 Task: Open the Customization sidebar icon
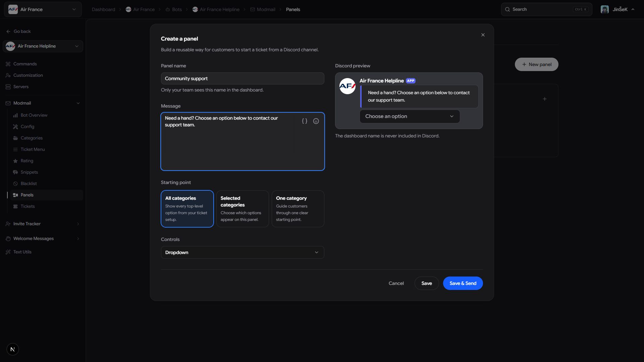pyautogui.click(x=8, y=75)
